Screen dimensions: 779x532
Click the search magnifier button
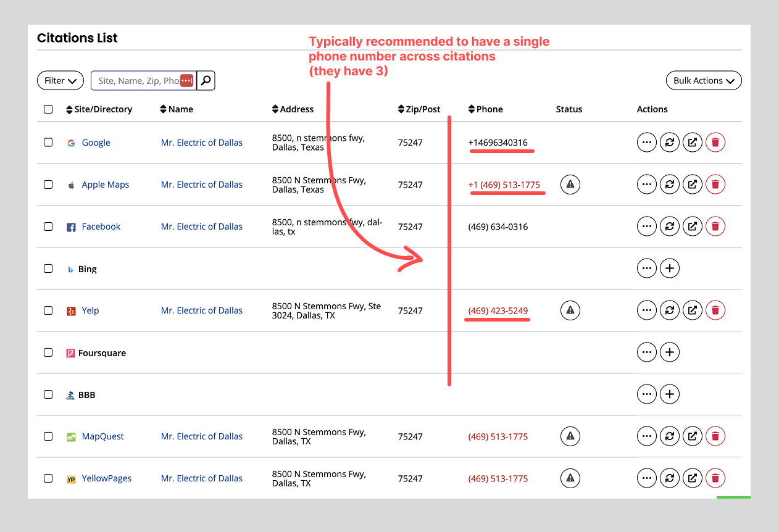point(206,80)
